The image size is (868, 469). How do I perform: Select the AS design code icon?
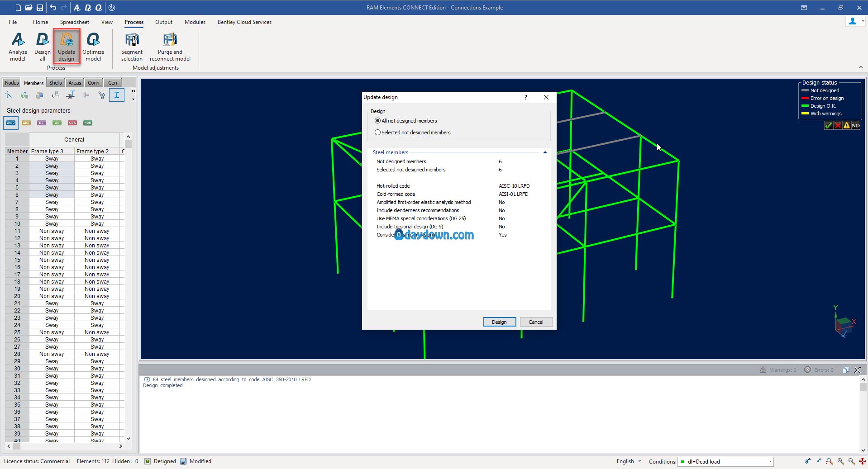point(57,123)
